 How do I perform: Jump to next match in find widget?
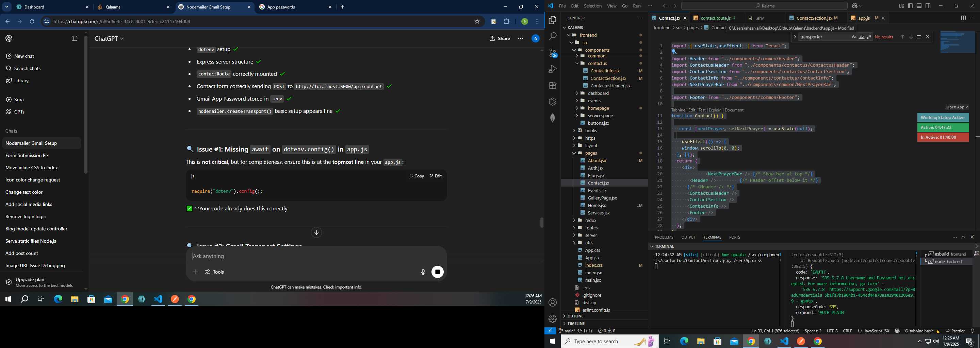coord(911,37)
